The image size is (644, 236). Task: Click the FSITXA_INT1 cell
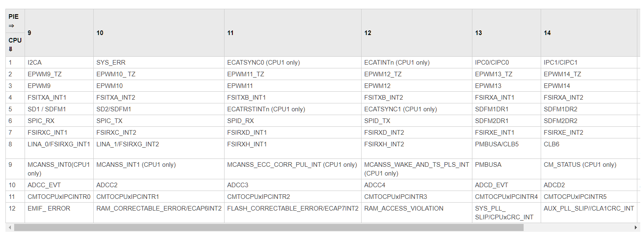point(59,98)
